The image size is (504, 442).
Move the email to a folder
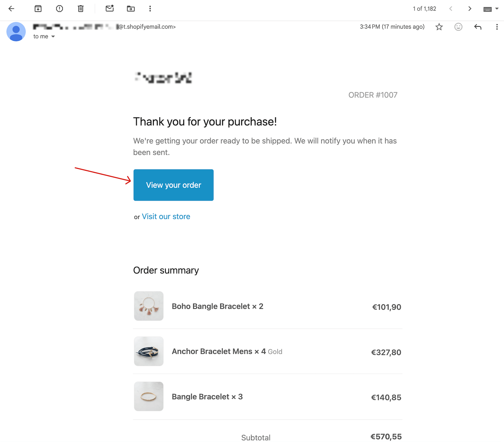coord(131,9)
